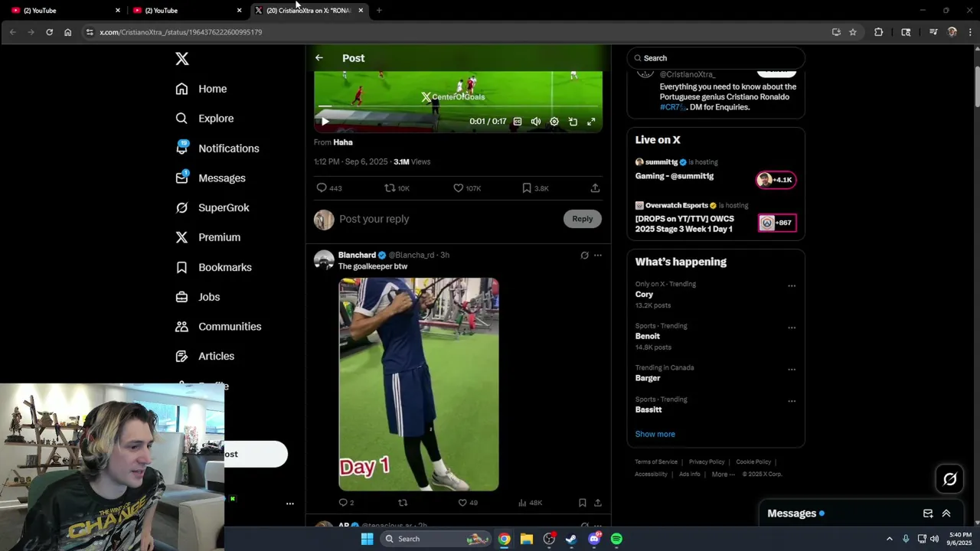Viewport: 980px width, 551px height.
Task: Open the Terms of Service link
Action: 656,462
